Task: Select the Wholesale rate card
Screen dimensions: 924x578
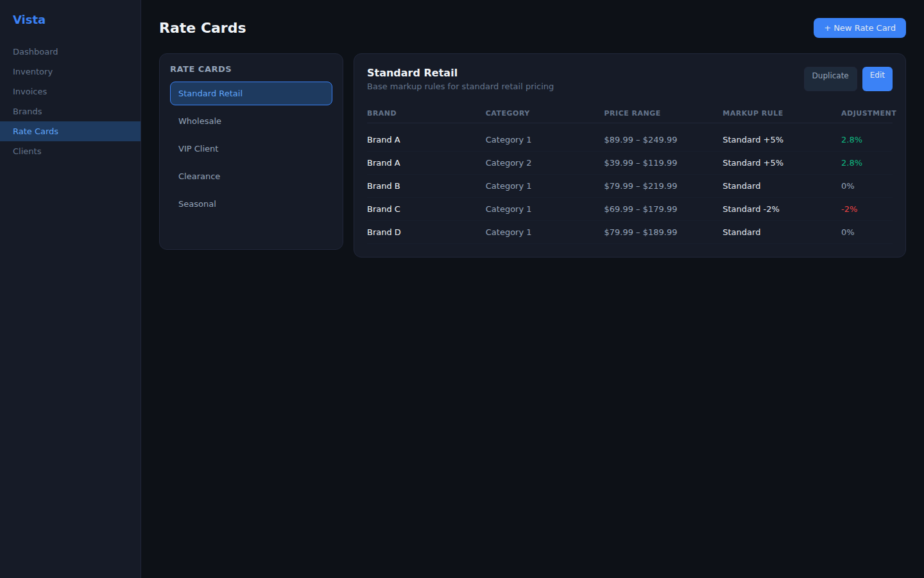Action: point(200,121)
